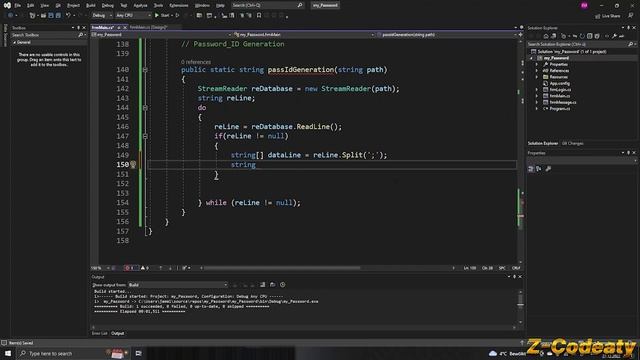This screenshot has height=360, width=640.
Task: Collapse the passIdGeneration method at line 140
Action: click(145, 70)
